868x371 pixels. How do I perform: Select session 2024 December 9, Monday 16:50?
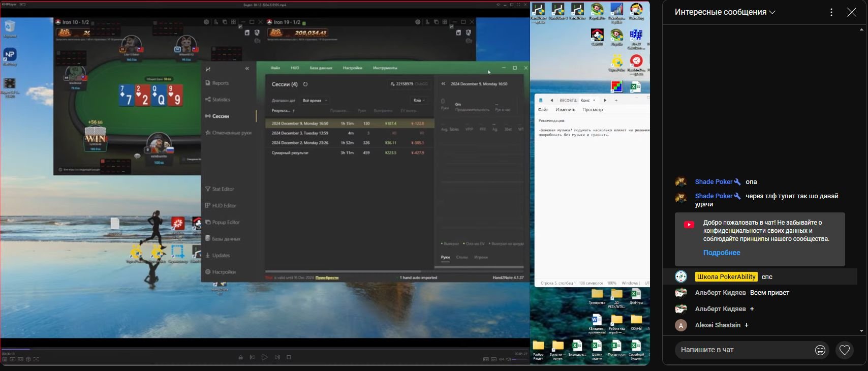pos(350,123)
